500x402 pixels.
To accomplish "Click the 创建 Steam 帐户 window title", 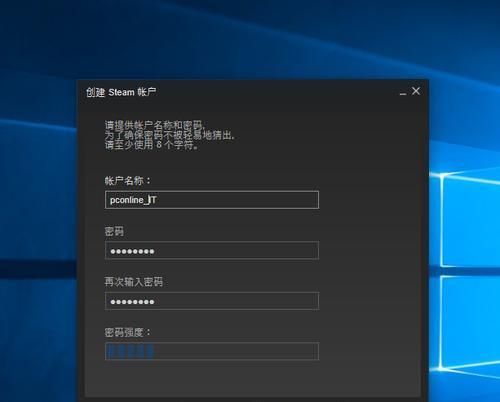I will click(x=121, y=92).
